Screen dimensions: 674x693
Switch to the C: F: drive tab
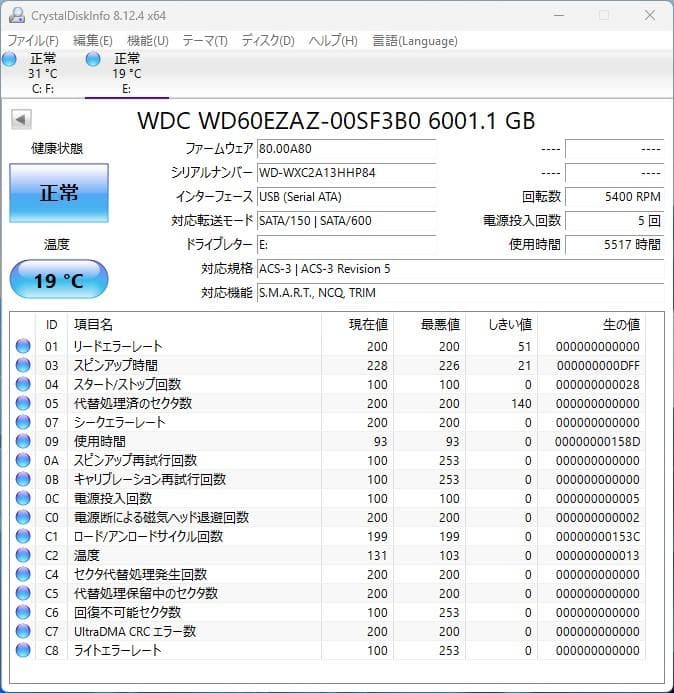click(x=43, y=73)
